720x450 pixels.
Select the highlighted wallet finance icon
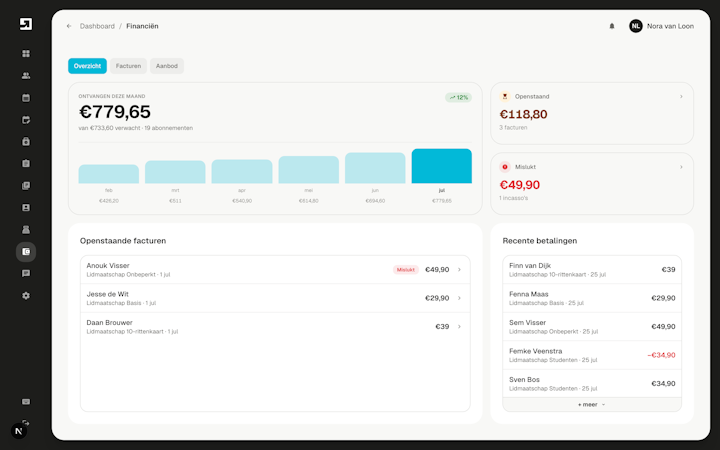tap(26, 252)
